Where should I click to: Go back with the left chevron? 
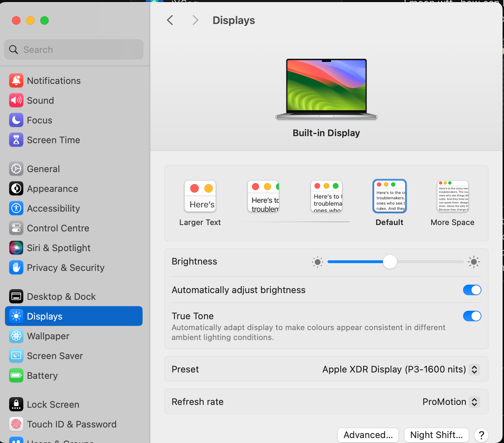click(170, 20)
